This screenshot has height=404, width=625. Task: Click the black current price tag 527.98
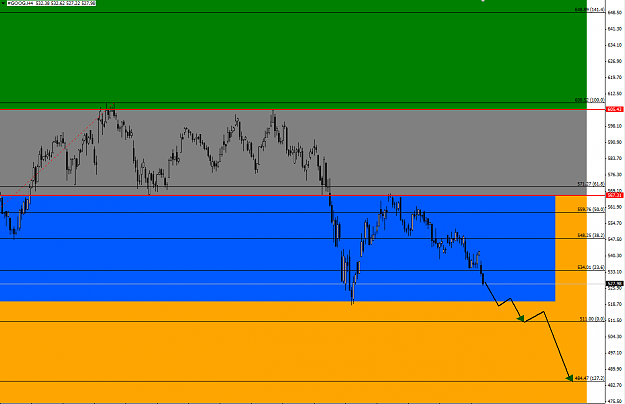pyautogui.click(x=614, y=284)
